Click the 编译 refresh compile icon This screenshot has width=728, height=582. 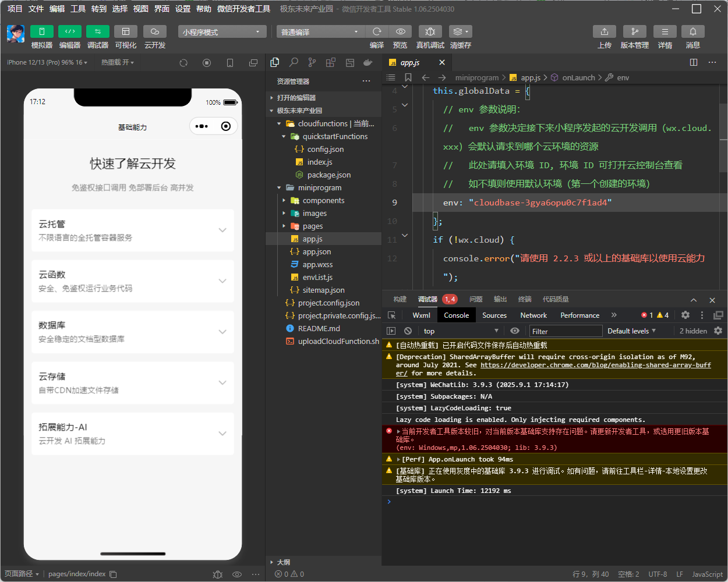(x=377, y=31)
